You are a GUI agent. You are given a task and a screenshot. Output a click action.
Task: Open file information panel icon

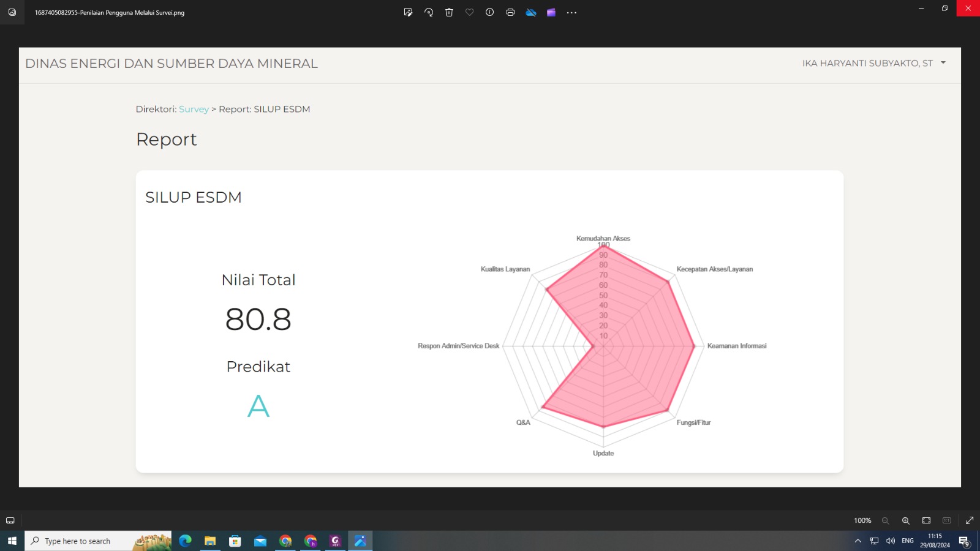click(x=490, y=12)
